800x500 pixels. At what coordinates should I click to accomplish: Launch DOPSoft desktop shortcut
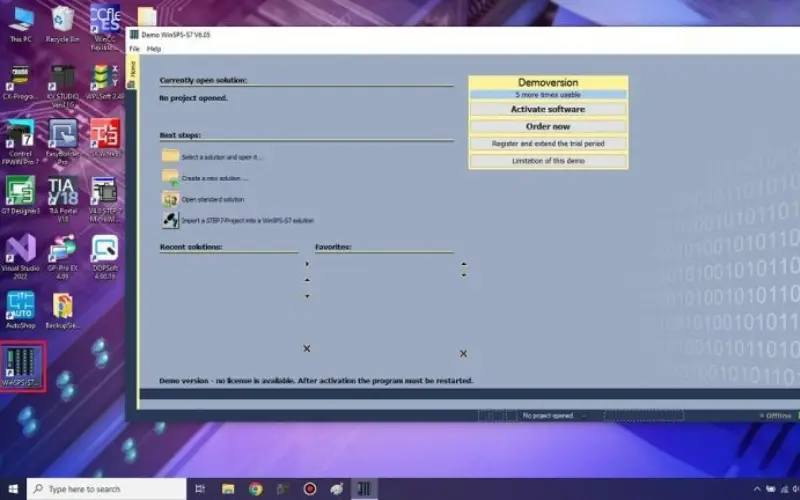point(105,257)
